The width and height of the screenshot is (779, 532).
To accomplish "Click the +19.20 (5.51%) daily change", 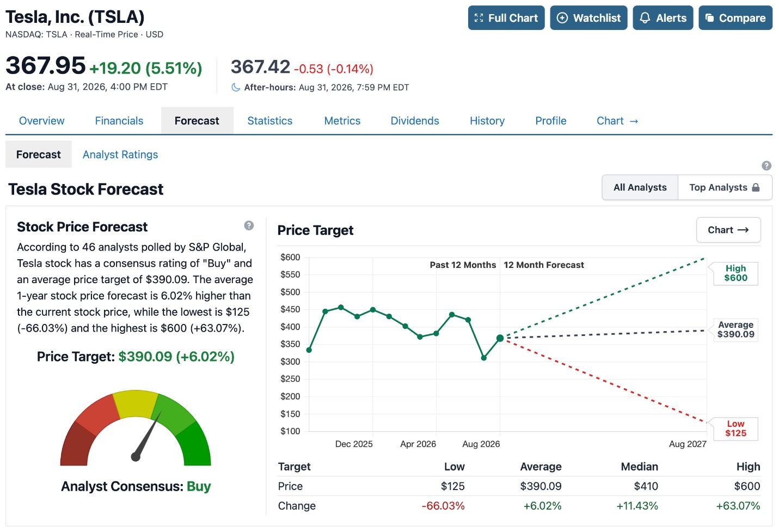I will pos(146,68).
